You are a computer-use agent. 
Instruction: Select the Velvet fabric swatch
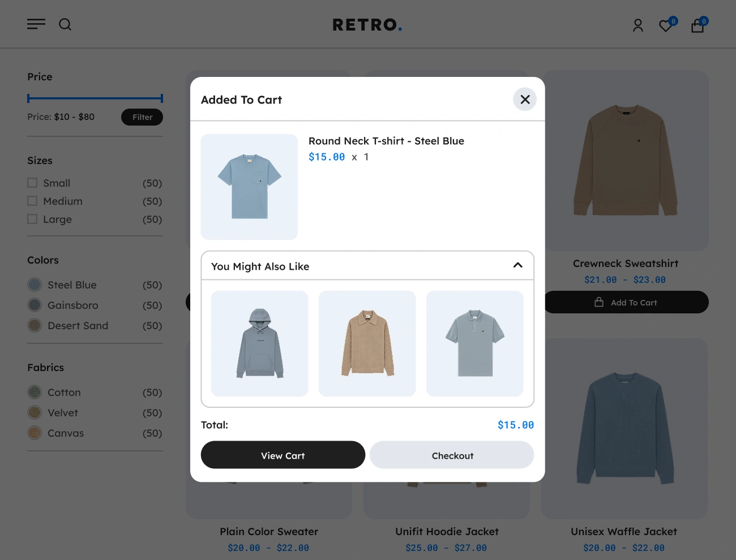tap(35, 412)
